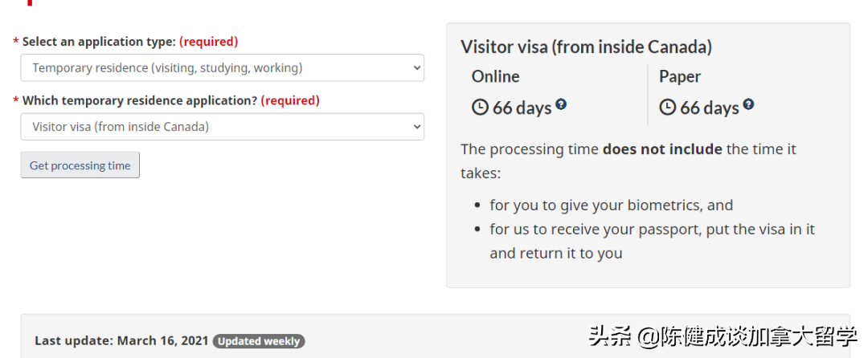Click the Last update March 16, 2021 text
This screenshot has width=868, height=358.
[121, 341]
